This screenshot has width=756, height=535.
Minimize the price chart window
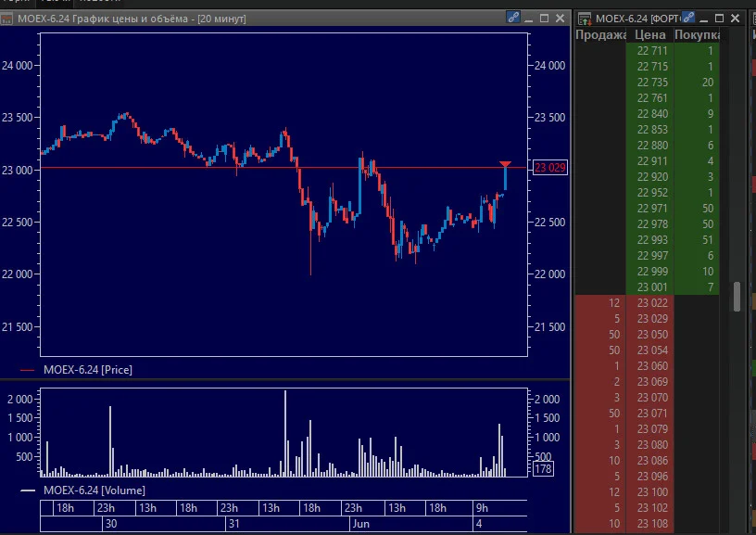click(x=528, y=19)
